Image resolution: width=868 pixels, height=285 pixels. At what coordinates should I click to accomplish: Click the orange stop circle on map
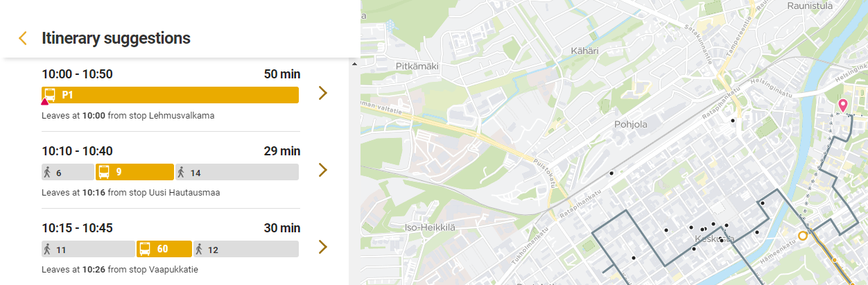[803, 236]
